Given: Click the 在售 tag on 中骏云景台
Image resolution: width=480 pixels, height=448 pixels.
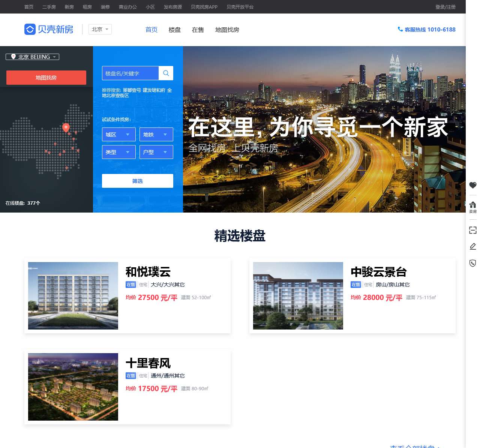Looking at the screenshot, I should [x=356, y=285].
